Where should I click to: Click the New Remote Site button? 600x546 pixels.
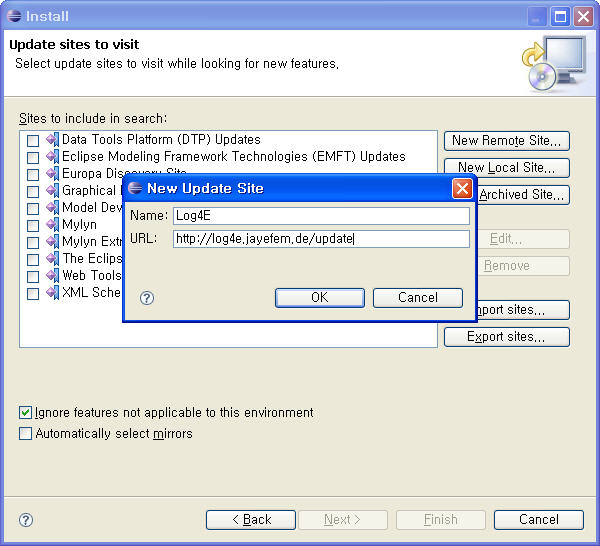click(507, 141)
